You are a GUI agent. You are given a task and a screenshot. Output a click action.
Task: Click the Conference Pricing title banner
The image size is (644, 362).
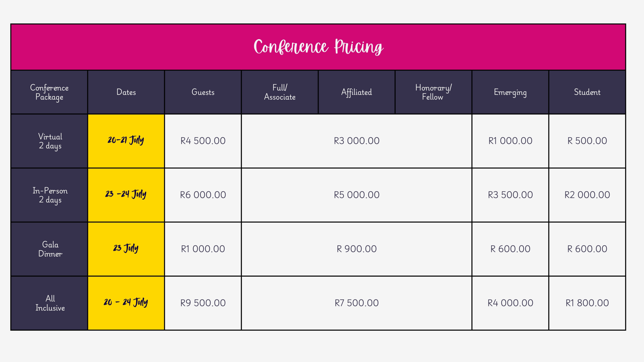coord(318,47)
